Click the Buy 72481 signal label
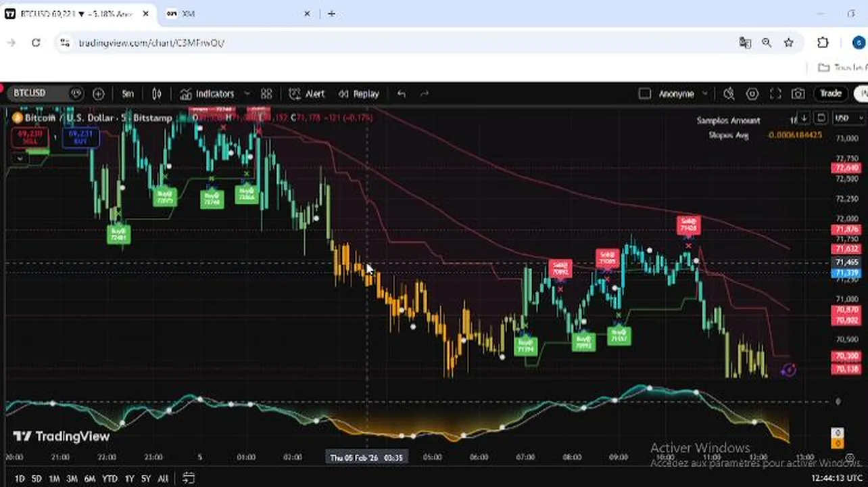The image size is (868, 487). [118, 234]
